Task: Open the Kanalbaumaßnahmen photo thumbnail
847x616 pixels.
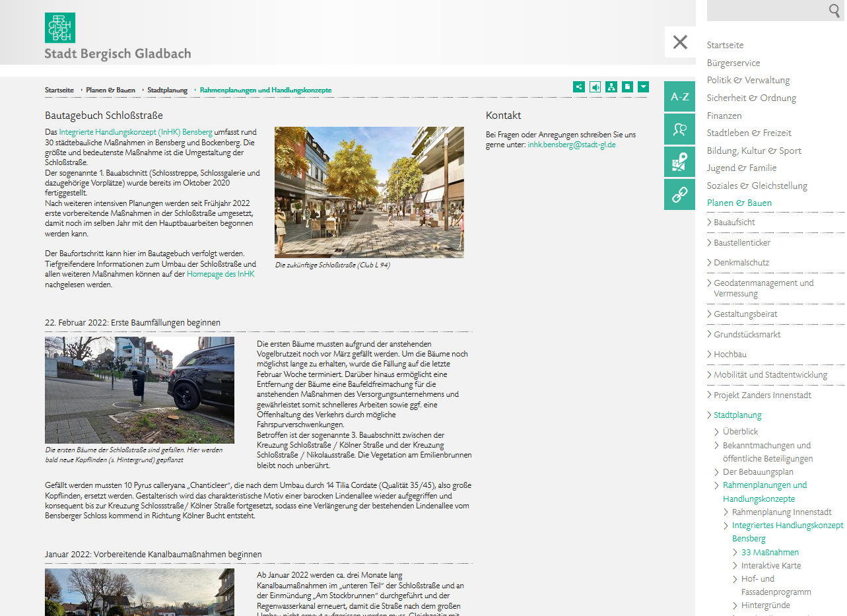Action: click(x=139, y=592)
